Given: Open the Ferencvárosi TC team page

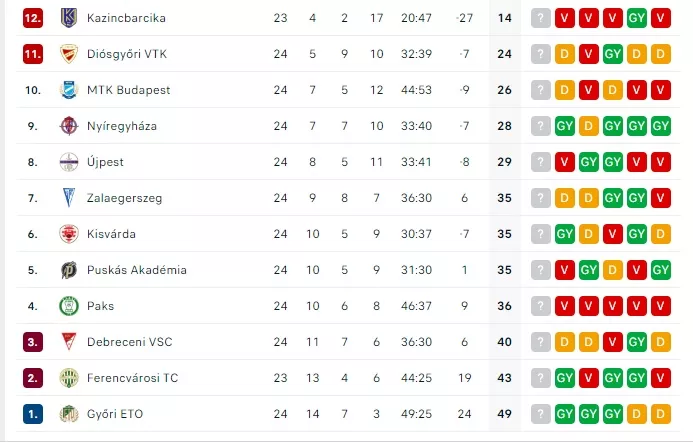Looking at the screenshot, I should tap(133, 378).
